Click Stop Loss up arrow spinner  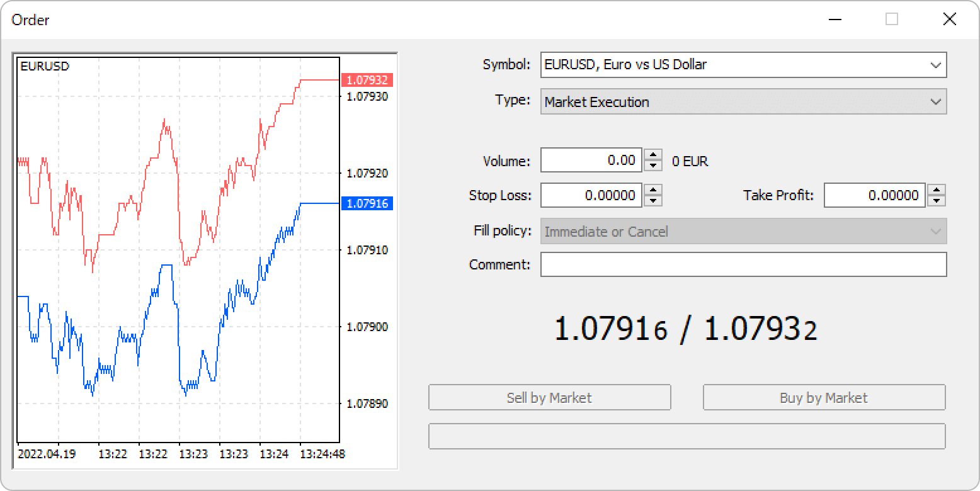653,190
